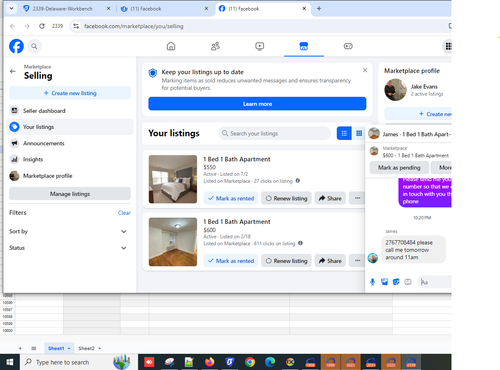This screenshot has height=370, width=500.
Task: Open Announcements in sidebar
Action: [70, 143]
